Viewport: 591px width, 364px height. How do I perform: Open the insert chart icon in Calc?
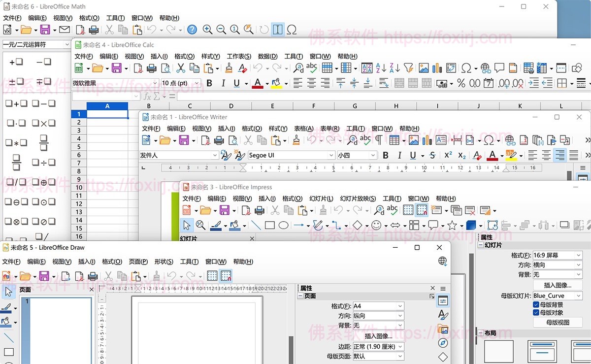[436, 69]
